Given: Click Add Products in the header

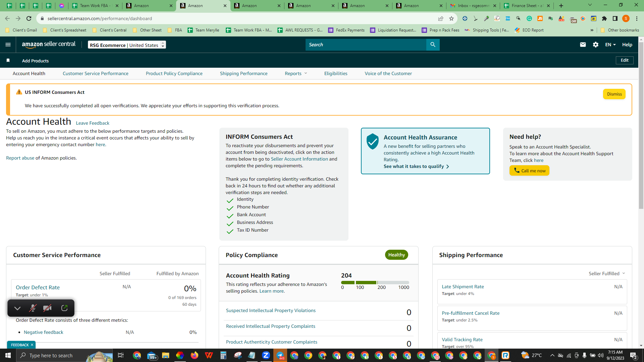Looking at the screenshot, I should tap(35, 61).
